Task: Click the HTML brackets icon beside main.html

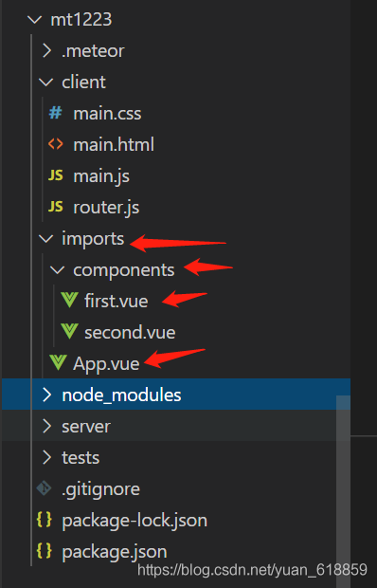Action: (55, 144)
